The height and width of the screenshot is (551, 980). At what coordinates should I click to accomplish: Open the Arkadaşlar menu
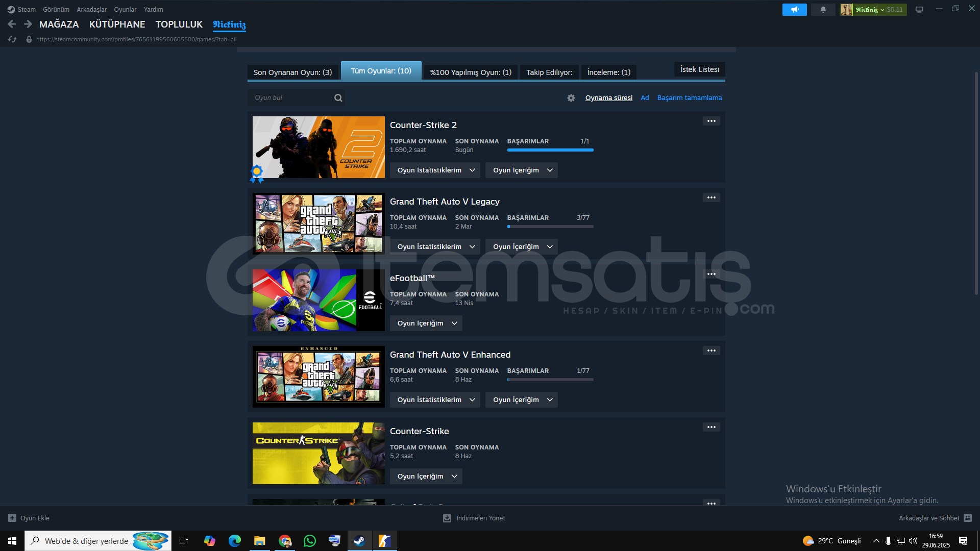click(92, 10)
